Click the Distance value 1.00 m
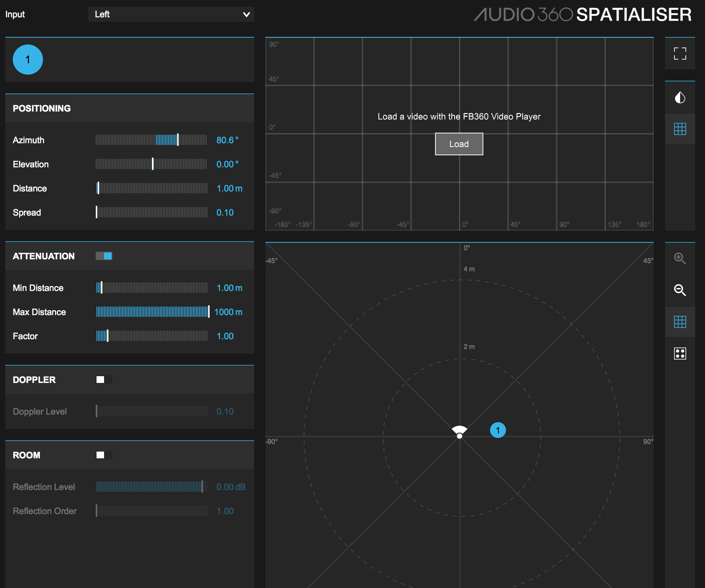The height and width of the screenshot is (588, 705). coord(229,188)
